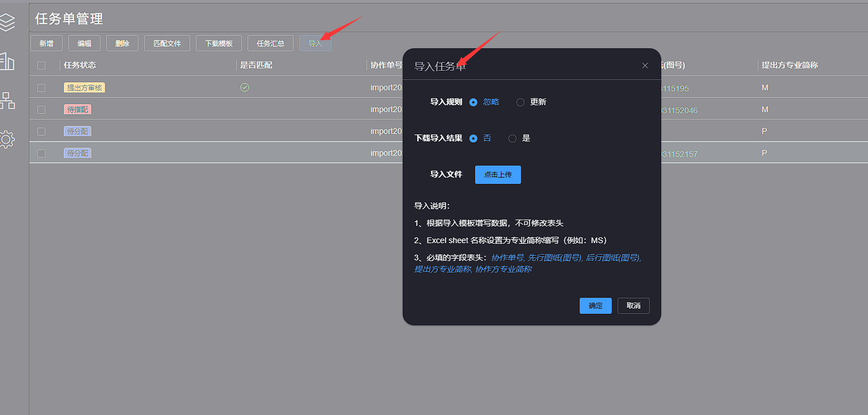Image resolution: width=868 pixels, height=415 pixels.
Task: Click the 下载模板 button
Action: [219, 43]
